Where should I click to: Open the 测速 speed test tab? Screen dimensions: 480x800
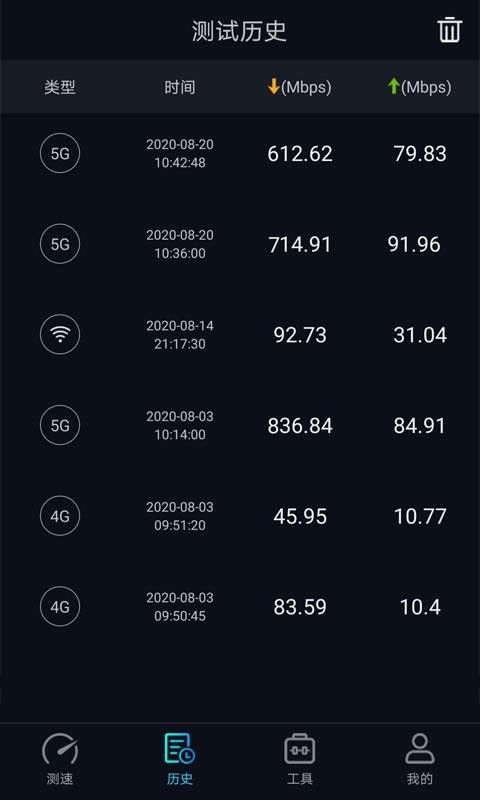point(60,759)
